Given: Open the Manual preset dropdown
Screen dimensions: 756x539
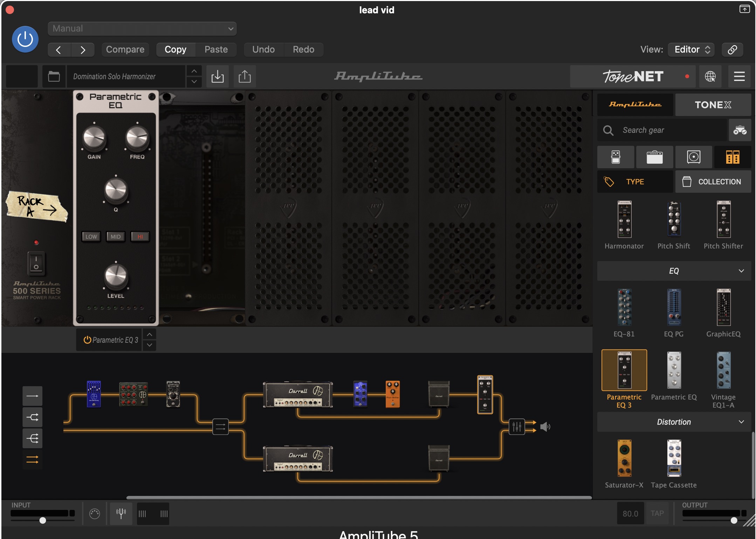Looking at the screenshot, I should pos(142,29).
